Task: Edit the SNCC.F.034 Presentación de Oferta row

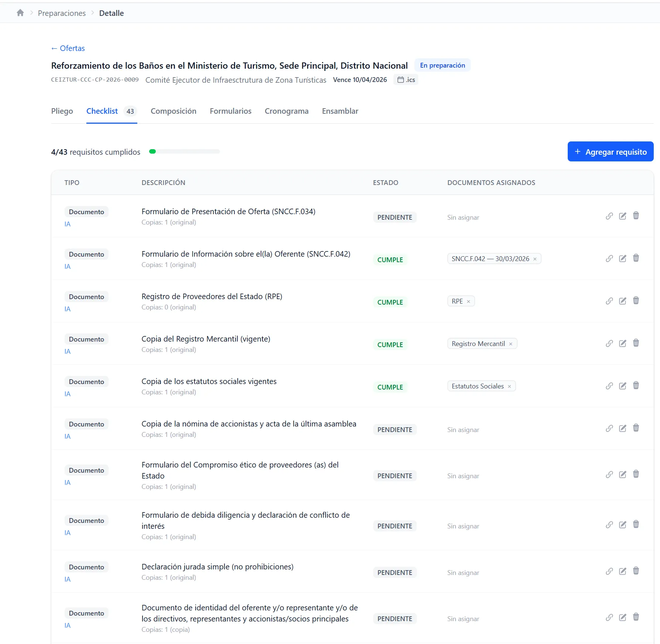Action: tap(623, 216)
